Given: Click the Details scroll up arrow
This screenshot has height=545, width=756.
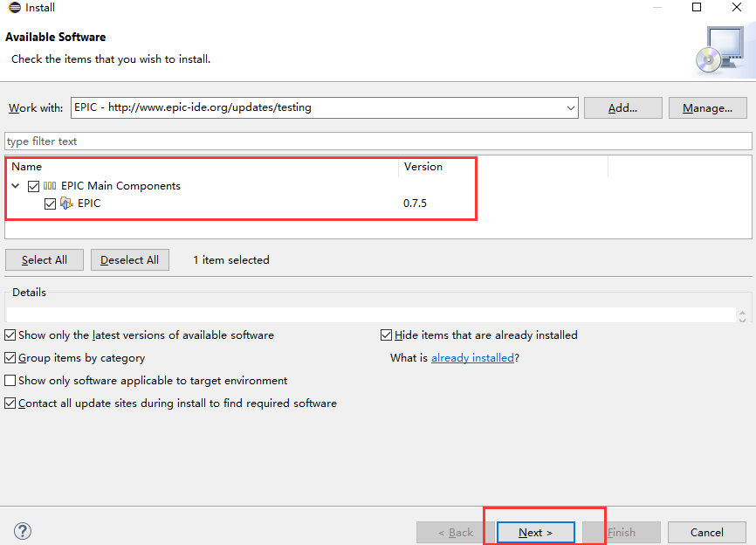Looking at the screenshot, I should point(742,313).
